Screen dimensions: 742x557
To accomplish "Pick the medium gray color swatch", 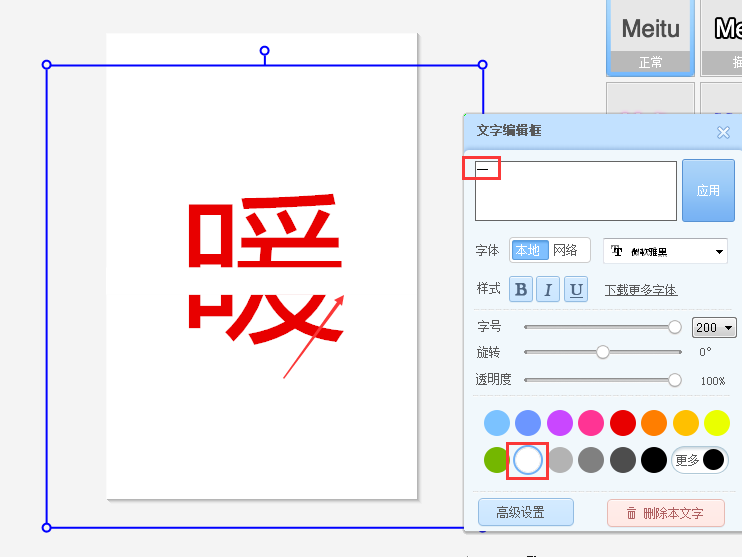I will point(591,460).
